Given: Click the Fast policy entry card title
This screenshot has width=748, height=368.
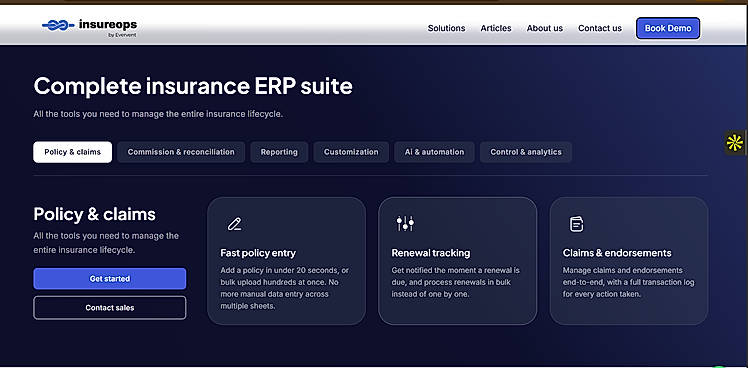Looking at the screenshot, I should [258, 253].
